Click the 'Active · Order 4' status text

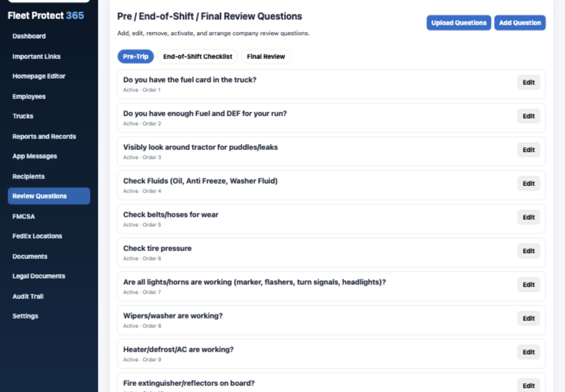pos(142,191)
